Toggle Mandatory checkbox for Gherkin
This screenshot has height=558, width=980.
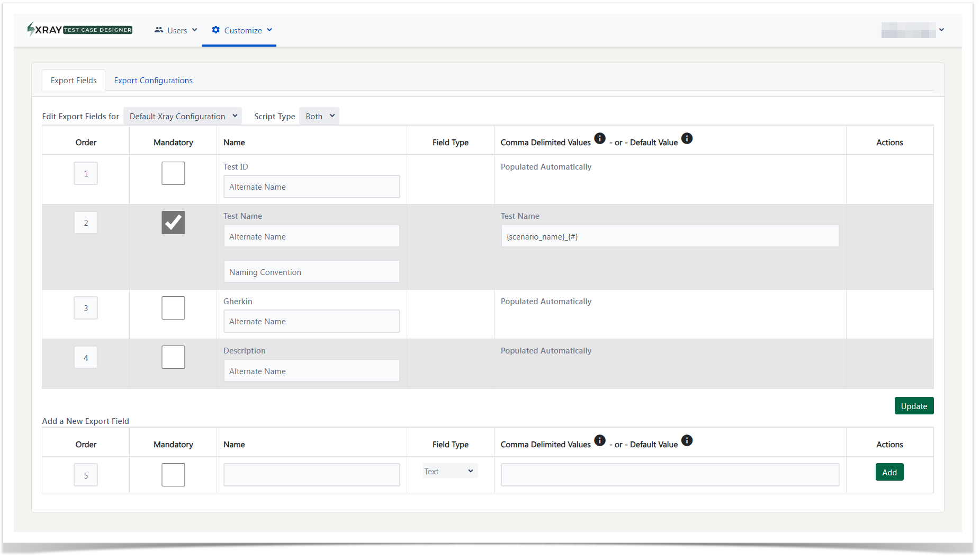click(x=173, y=308)
